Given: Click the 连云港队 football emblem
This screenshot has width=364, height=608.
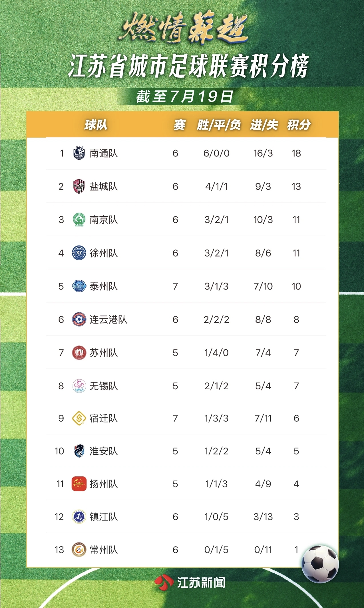Looking at the screenshot, I should tap(79, 319).
